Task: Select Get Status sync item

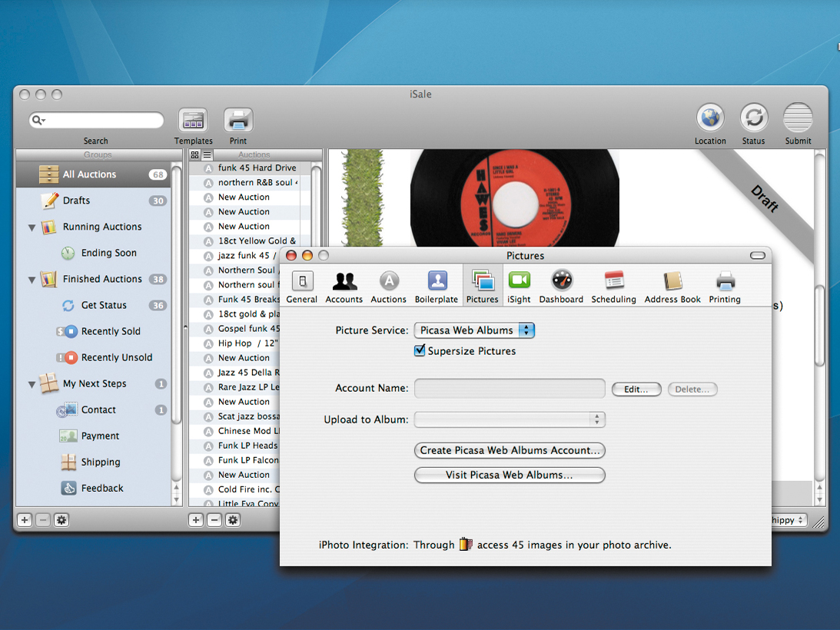Action: pyautogui.click(x=95, y=305)
